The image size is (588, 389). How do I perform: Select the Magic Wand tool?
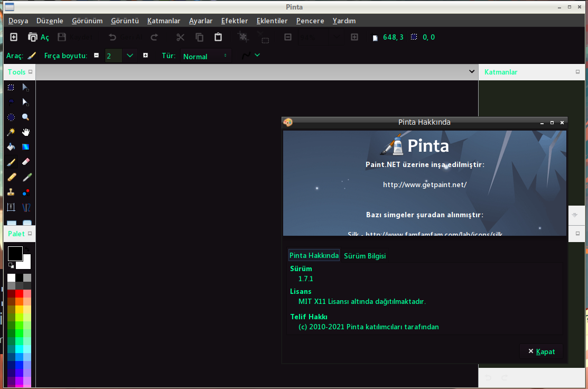pyautogui.click(x=11, y=132)
